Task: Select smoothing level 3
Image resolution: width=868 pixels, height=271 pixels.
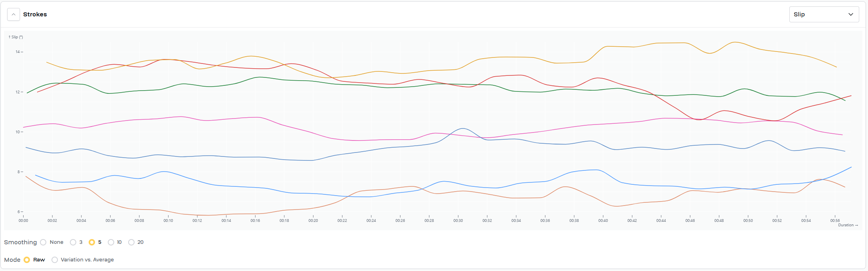Action: 73,242
